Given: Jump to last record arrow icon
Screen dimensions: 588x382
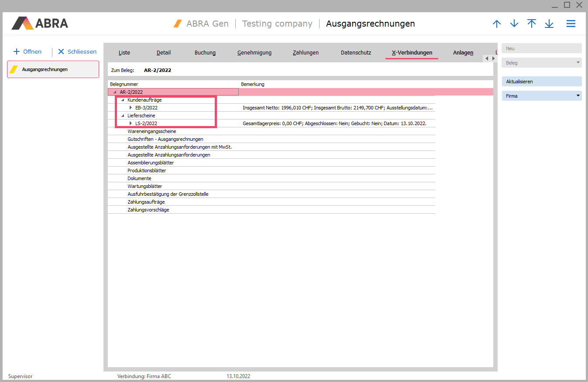Looking at the screenshot, I should click(x=549, y=24).
